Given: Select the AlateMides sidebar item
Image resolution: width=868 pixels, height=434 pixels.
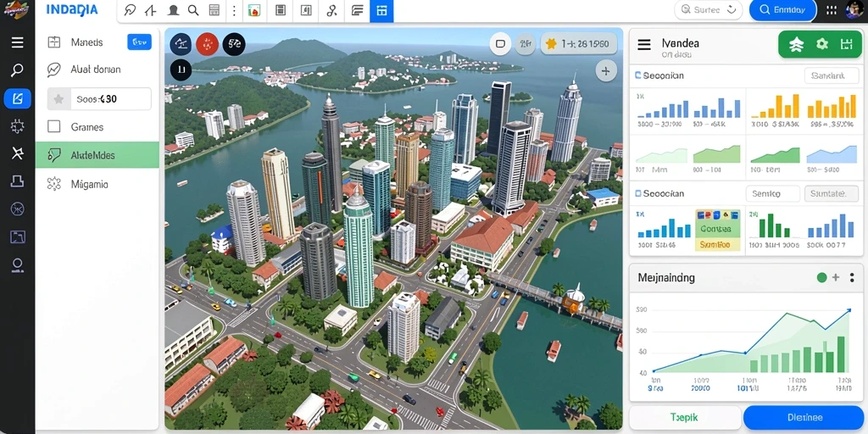Looking at the screenshot, I should click(x=97, y=156).
